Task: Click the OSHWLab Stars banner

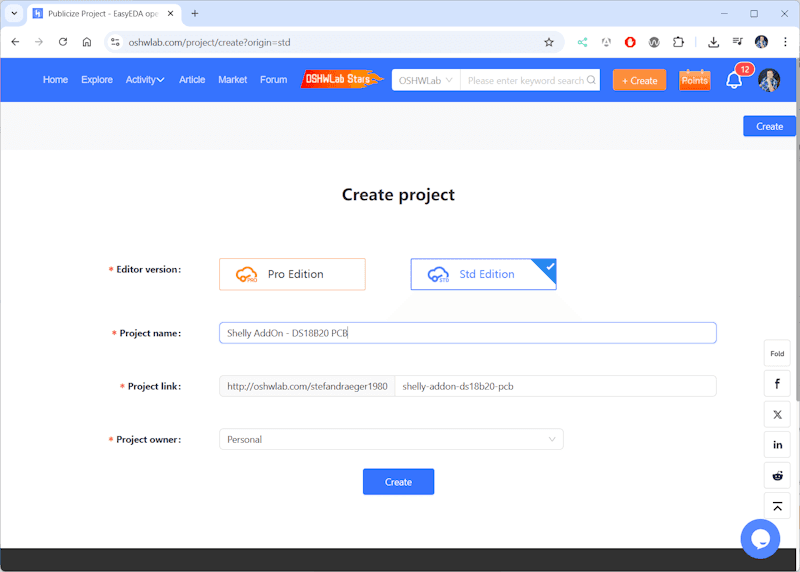Action: (342, 79)
